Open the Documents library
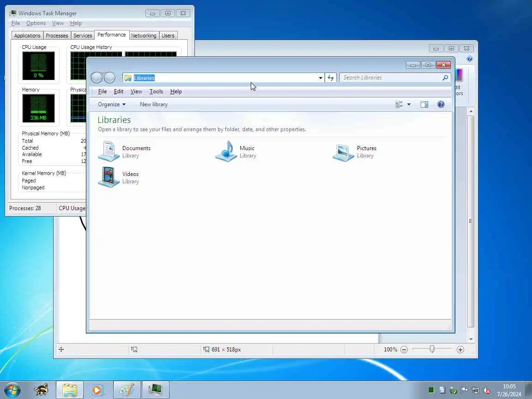This screenshot has height=399, width=532. 125,151
